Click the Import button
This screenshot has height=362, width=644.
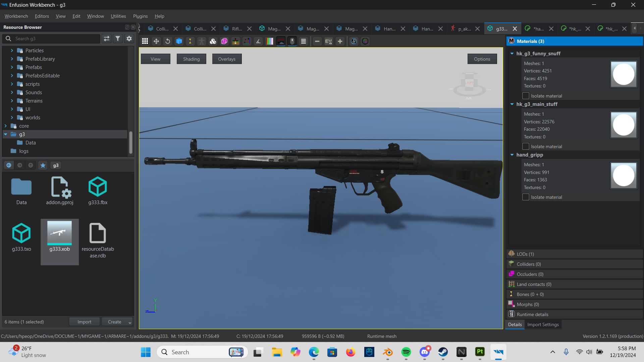[84, 321]
